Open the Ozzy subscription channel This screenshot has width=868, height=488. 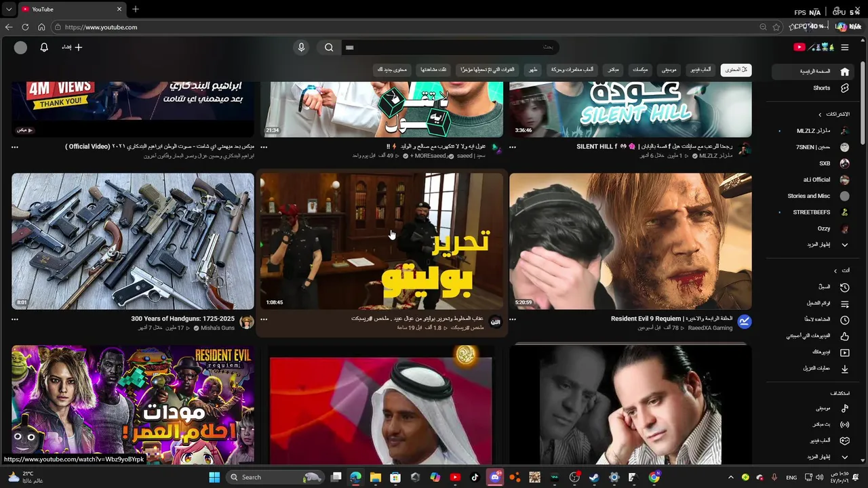point(813,228)
